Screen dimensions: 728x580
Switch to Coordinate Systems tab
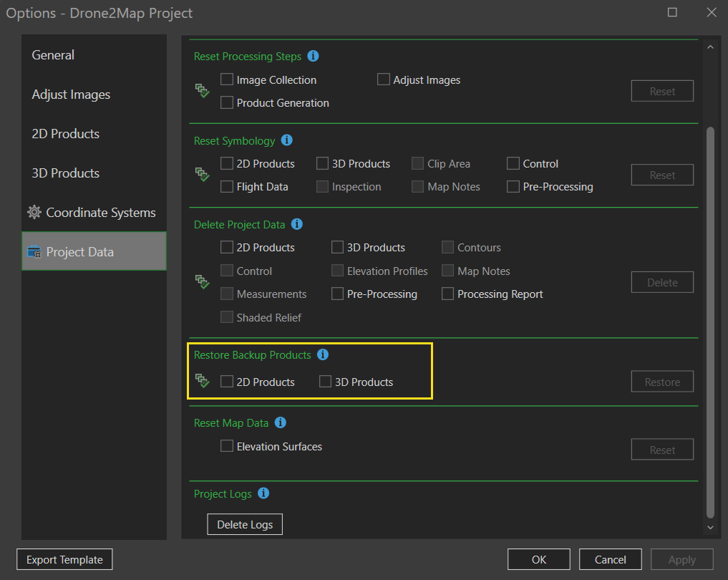point(94,212)
